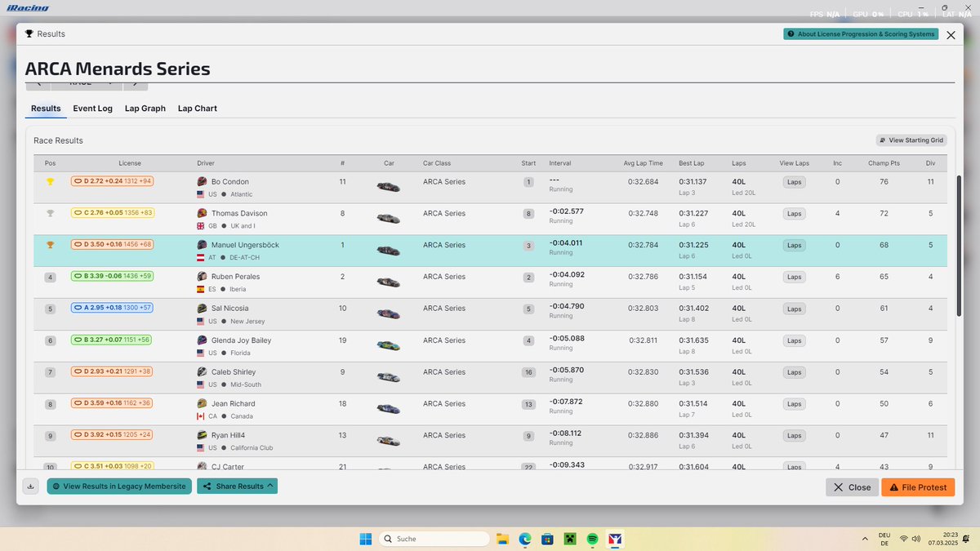Click Bo Condon's helmet icon

[x=203, y=181]
